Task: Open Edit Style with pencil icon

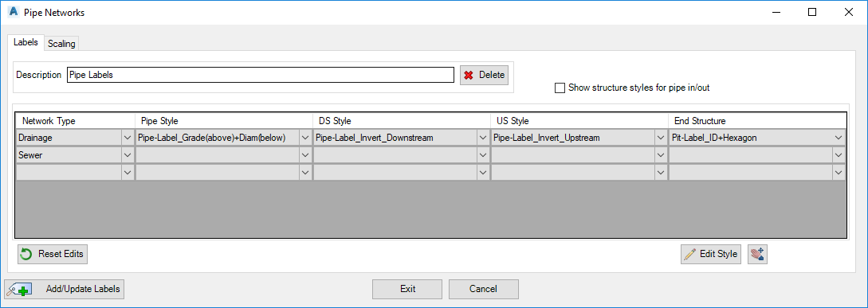Action: click(711, 254)
